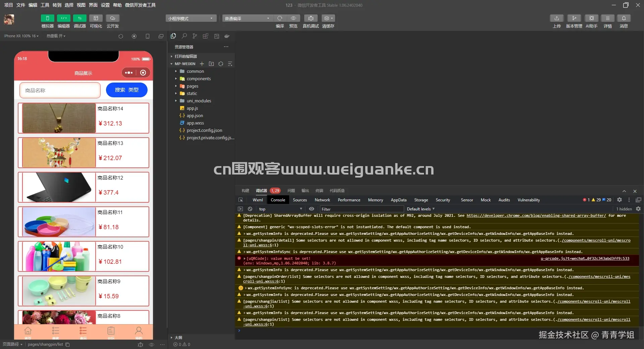Open the Default levels dropdown

421,209
